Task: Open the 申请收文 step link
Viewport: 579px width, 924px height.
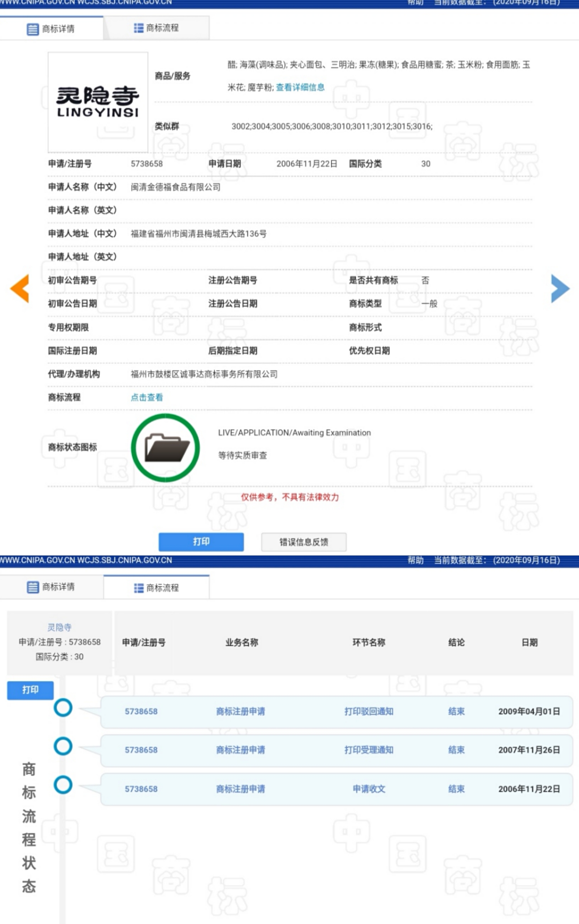Action: tap(369, 789)
